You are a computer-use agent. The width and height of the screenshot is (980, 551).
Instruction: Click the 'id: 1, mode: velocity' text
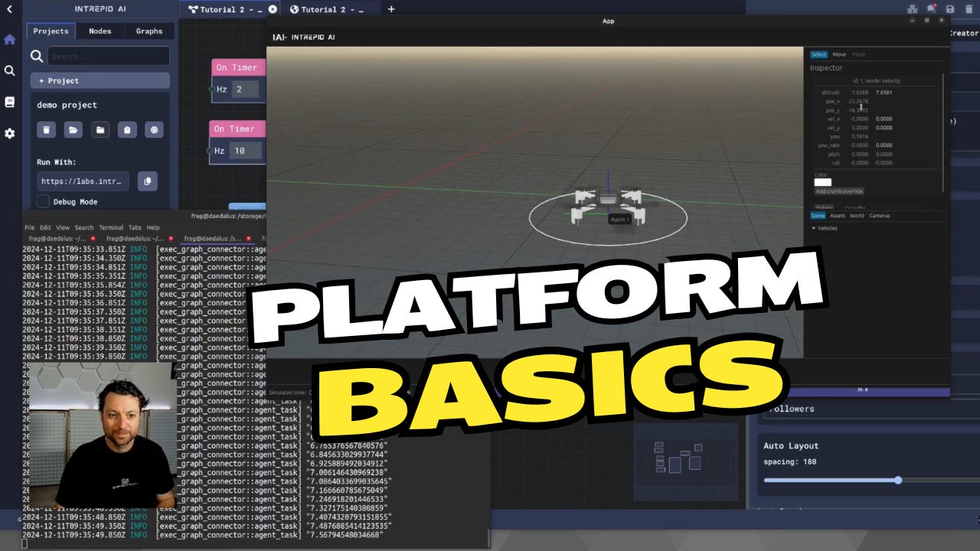click(x=877, y=80)
